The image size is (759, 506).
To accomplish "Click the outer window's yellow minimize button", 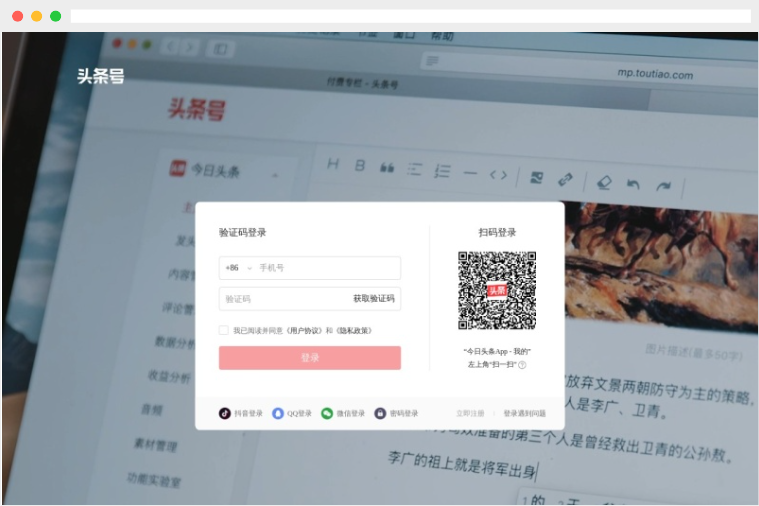I will (x=36, y=16).
